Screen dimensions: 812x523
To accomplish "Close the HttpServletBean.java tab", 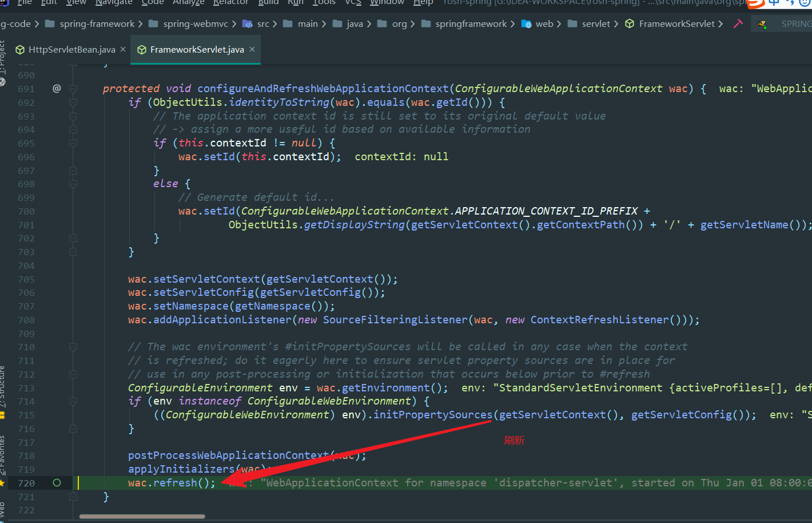I will tap(123, 49).
